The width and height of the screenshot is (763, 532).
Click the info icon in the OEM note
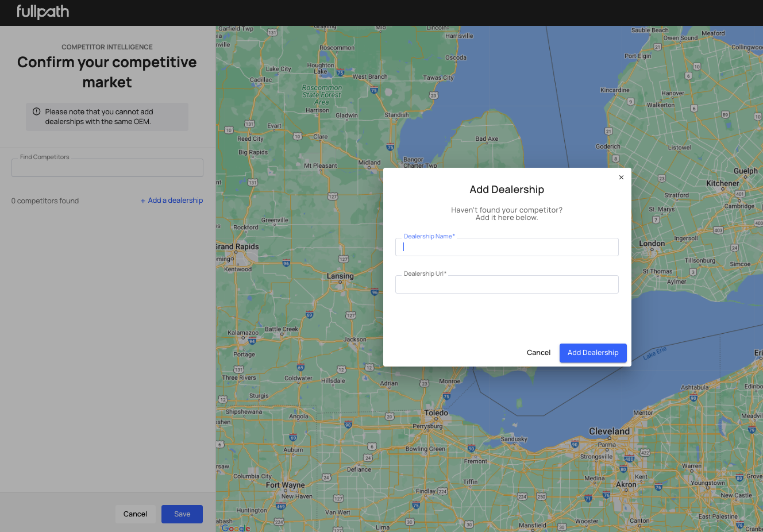coord(37,112)
